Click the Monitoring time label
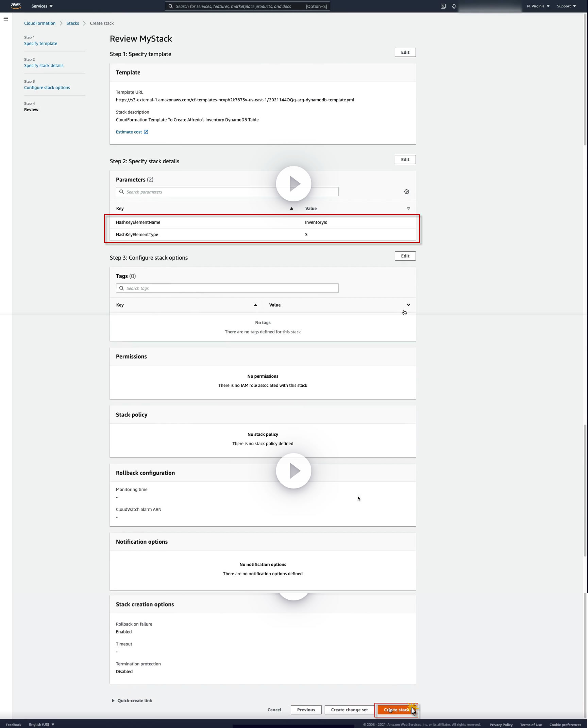 coord(132,490)
